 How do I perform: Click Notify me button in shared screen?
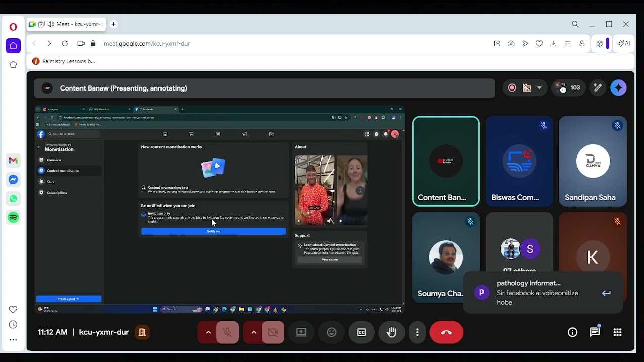(x=213, y=231)
